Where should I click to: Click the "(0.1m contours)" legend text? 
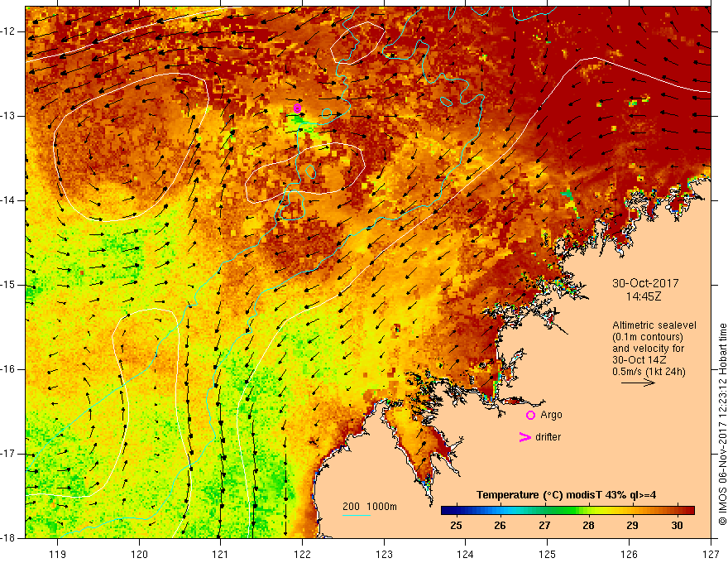point(648,337)
